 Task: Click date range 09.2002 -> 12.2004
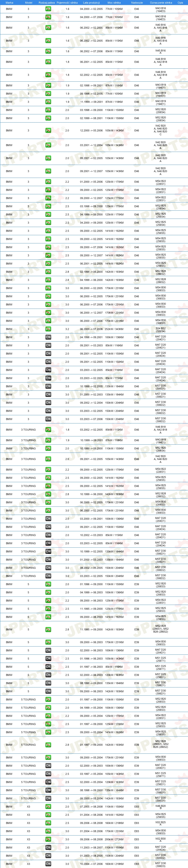92,403
